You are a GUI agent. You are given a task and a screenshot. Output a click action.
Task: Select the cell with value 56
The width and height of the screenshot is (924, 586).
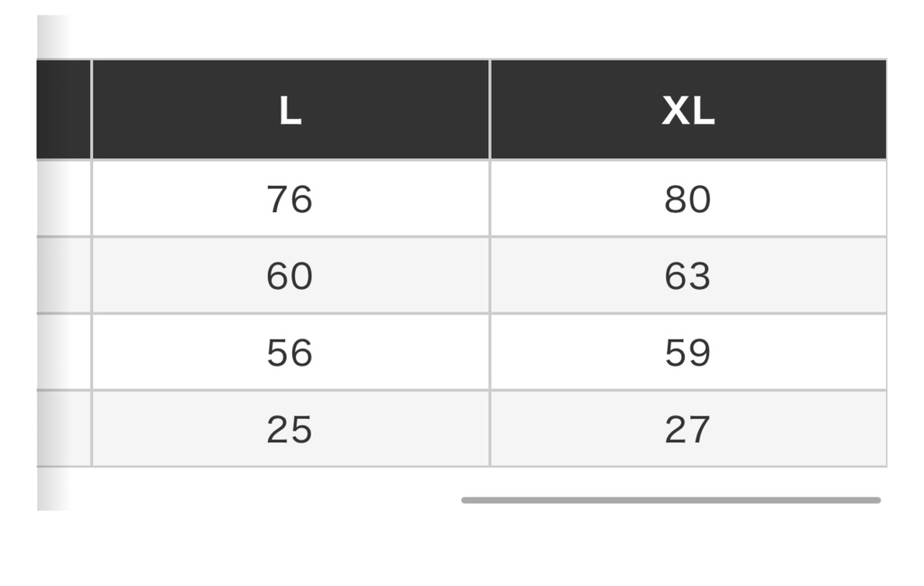[291, 352]
